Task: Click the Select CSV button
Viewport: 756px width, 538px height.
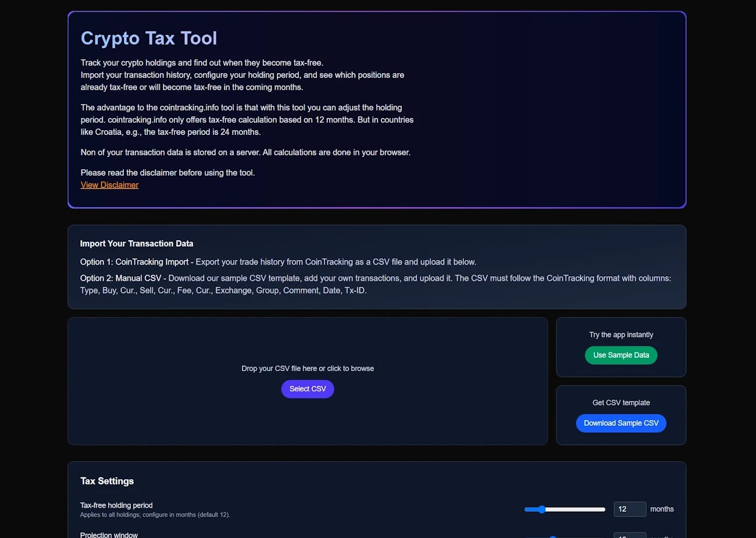Action: [x=308, y=389]
